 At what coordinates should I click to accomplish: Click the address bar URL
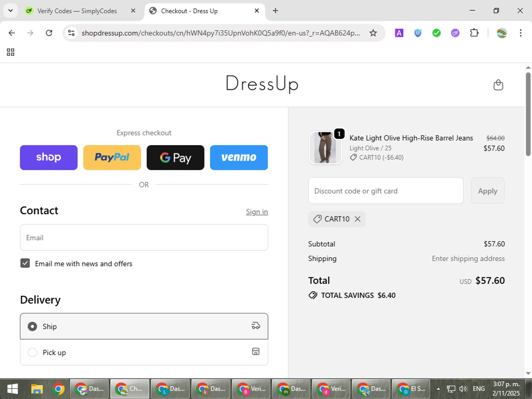(x=221, y=33)
